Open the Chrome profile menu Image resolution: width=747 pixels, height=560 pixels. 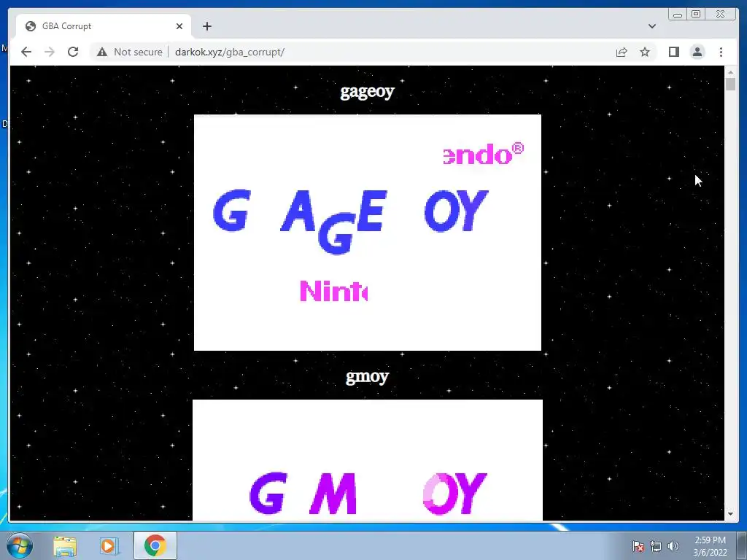(x=697, y=52)
